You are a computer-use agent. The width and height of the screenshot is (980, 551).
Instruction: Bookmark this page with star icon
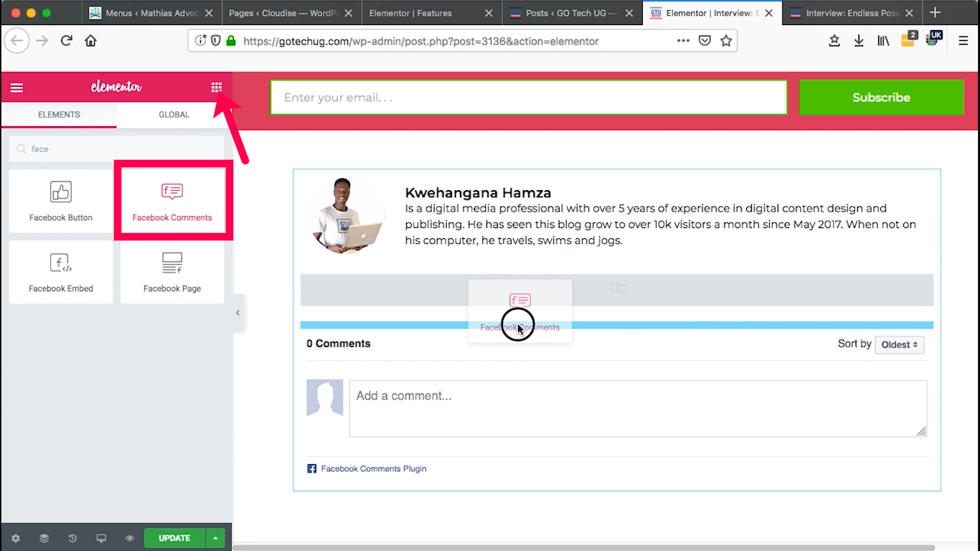coord(726,41)
